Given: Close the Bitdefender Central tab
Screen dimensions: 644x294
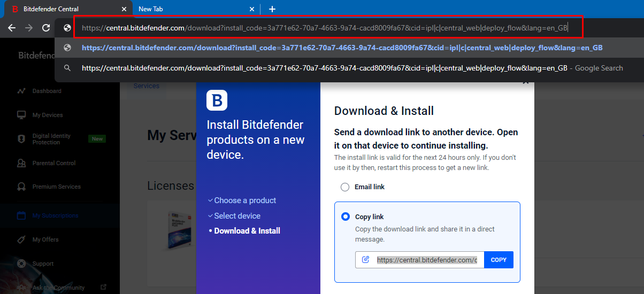Looking at the screenshot, I should click(x=124, y=9).
